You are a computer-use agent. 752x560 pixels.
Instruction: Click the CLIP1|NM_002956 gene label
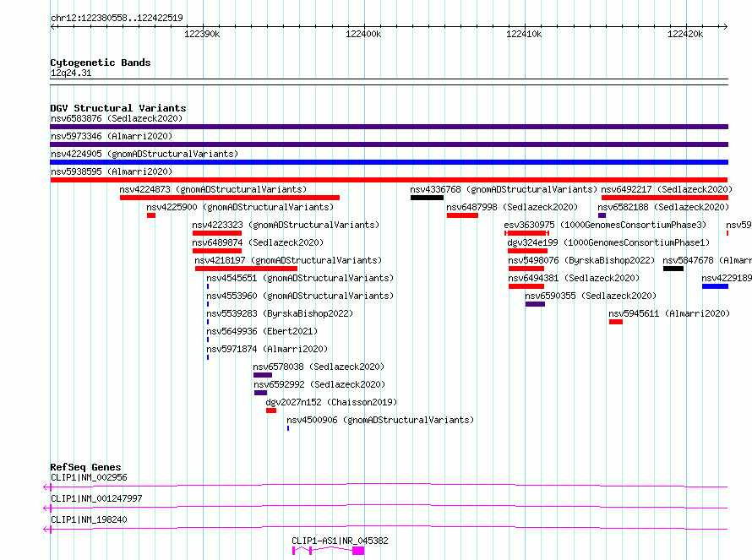pos(89,477)
